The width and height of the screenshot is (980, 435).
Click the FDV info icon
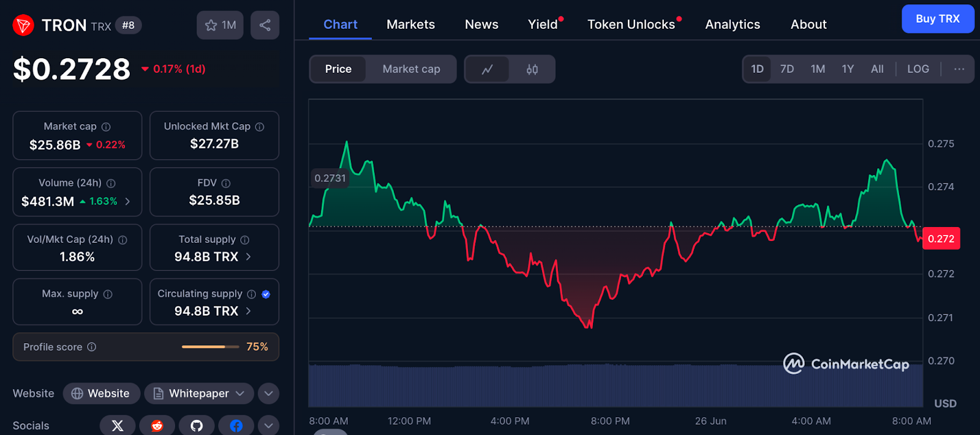coord(226,183)
